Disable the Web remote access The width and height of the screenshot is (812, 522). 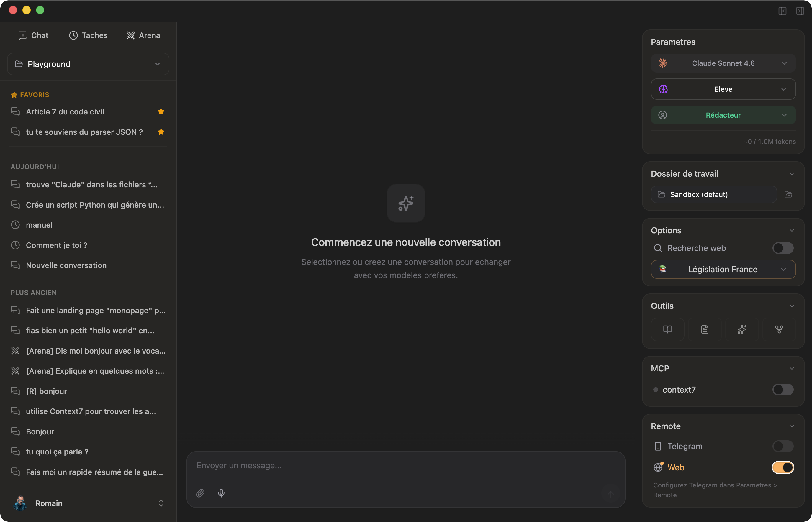[782, 467]
